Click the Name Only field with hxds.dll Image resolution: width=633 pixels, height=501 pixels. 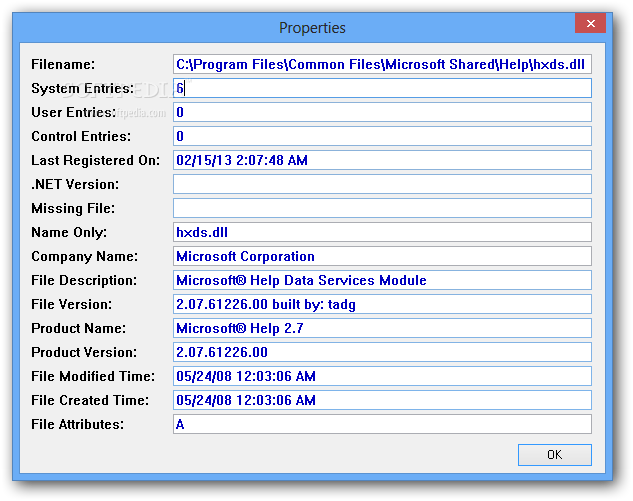pyautogui.click(x=382, y=232)
